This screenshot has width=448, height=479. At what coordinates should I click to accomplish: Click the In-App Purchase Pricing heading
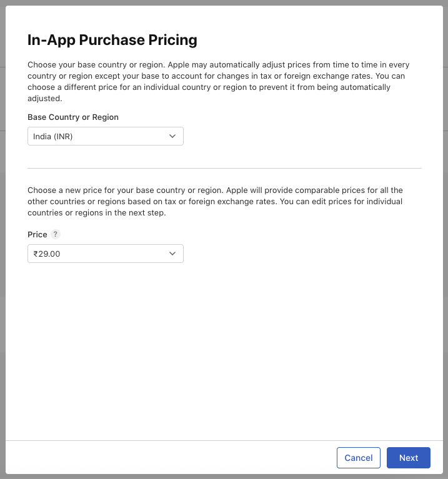pyautogui.click(x=112, y=41)
